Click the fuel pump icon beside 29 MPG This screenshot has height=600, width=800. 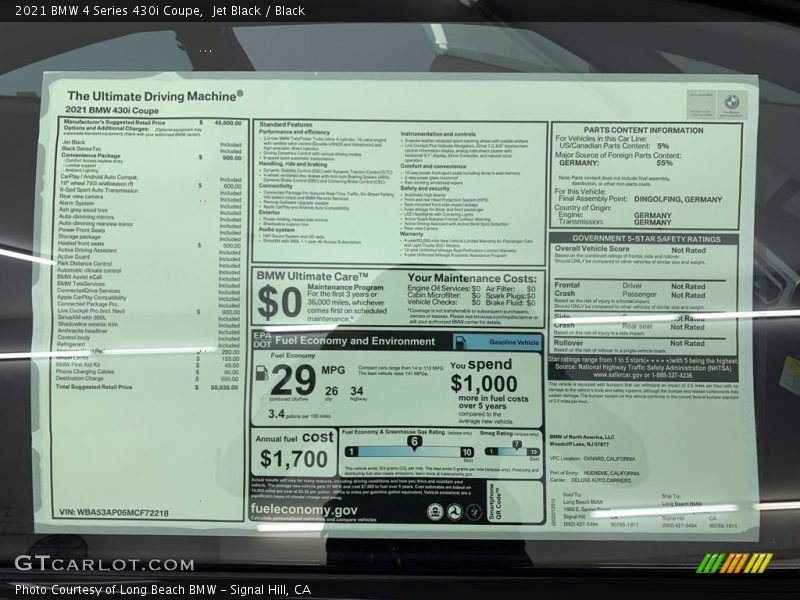click(x=262, y=373)
